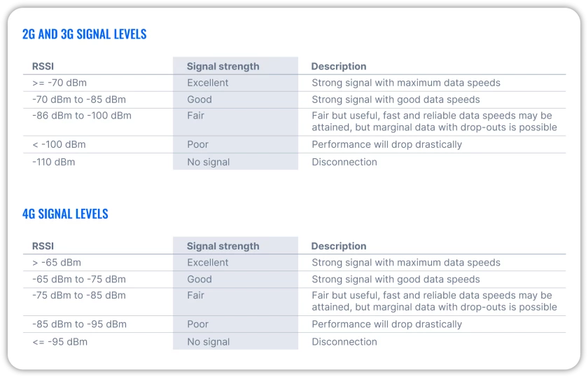This screenshot has width=588, height=377.
Task: Click the Description header in the 4G table
Action: pos(339,246)
